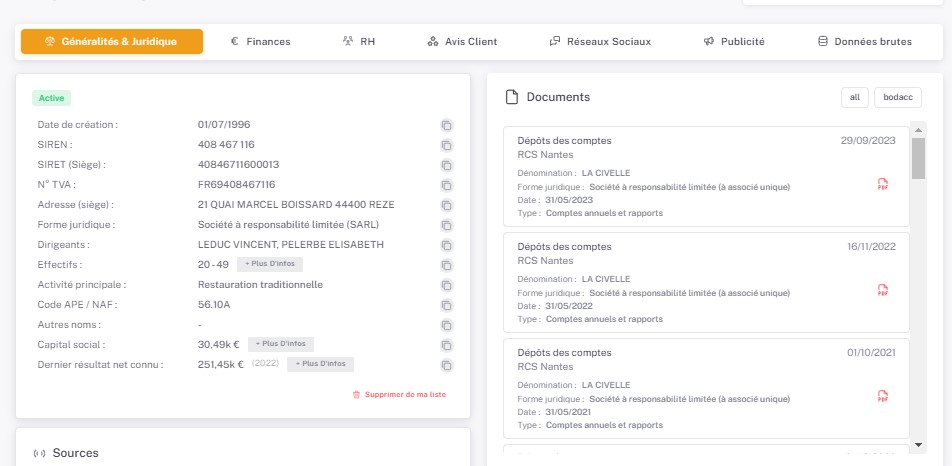Click the documents scrollbar up arrow
The width and height of the screenshot is (952, 466).
click(x=918, y=130)
